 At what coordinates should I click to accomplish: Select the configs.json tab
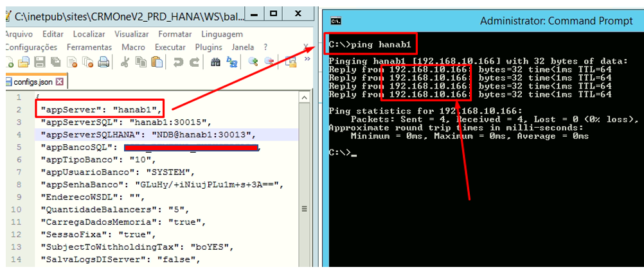(x=30, y=82)
